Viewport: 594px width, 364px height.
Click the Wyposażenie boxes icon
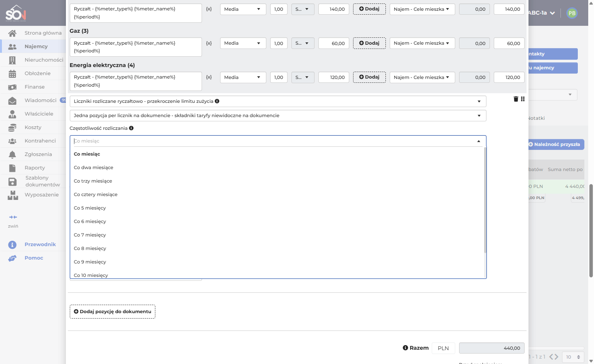coord(13,195)
